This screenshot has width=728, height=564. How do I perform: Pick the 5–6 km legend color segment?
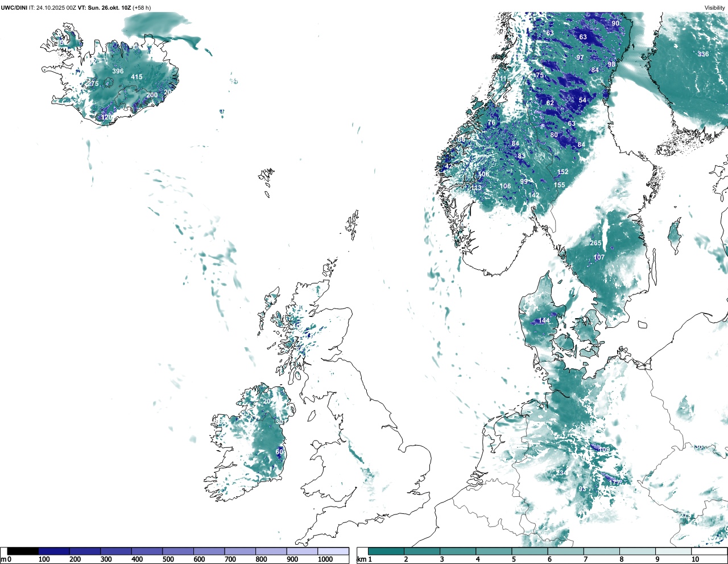[530, 551]
